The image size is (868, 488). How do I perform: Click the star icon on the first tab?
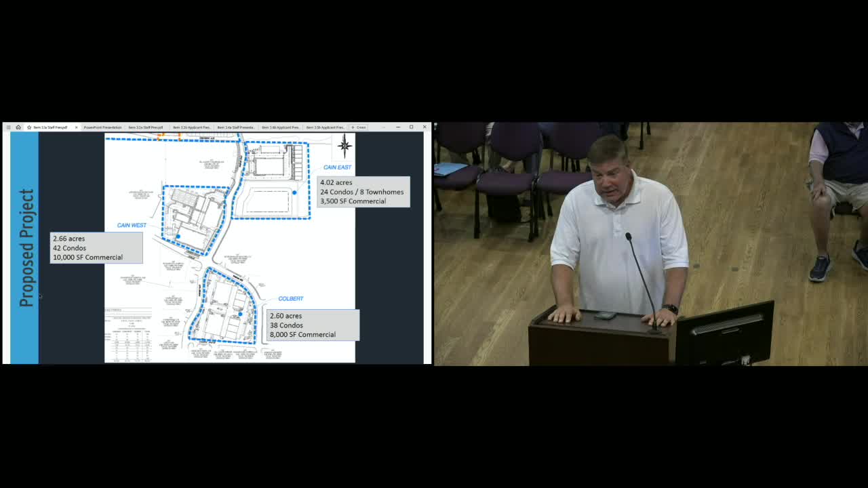(x=29, y=127)
